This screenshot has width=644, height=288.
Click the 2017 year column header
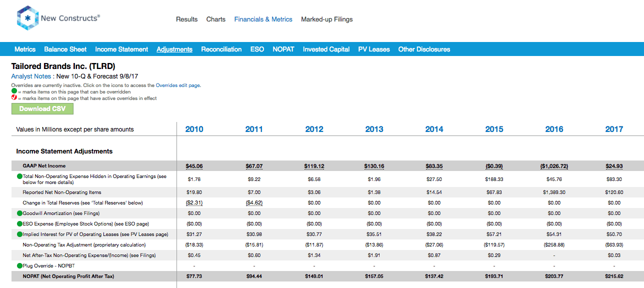click(614, 129)
